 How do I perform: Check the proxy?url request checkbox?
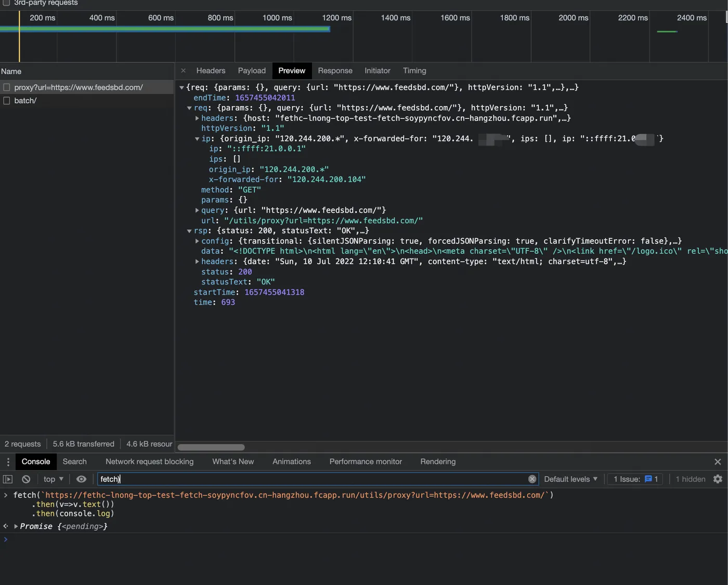(7, 87)
